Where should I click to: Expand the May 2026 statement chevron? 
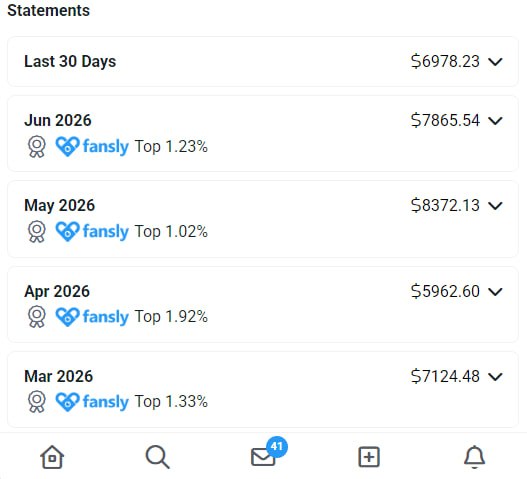(x=495, y=206)
